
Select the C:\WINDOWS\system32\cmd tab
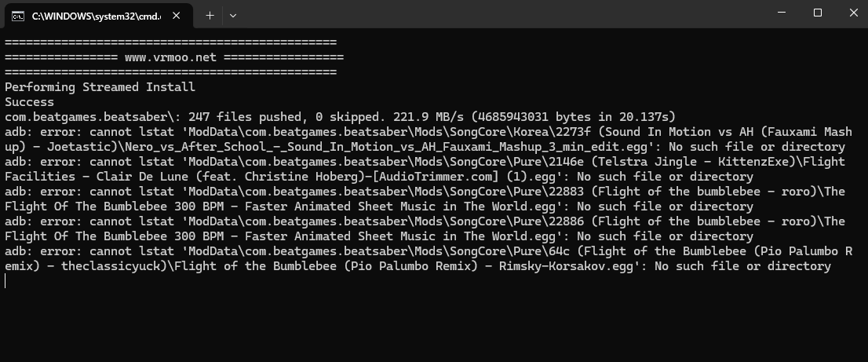tap(94, 15)
